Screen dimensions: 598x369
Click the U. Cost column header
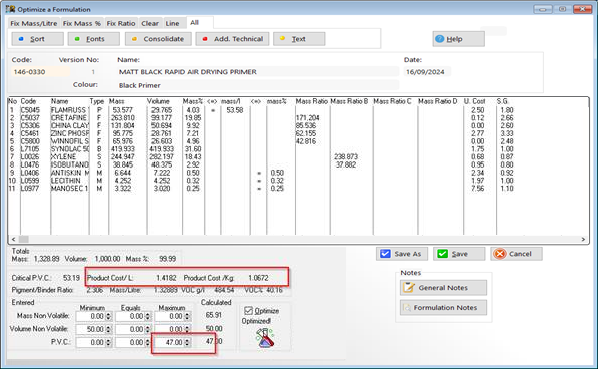coord(474,101)
